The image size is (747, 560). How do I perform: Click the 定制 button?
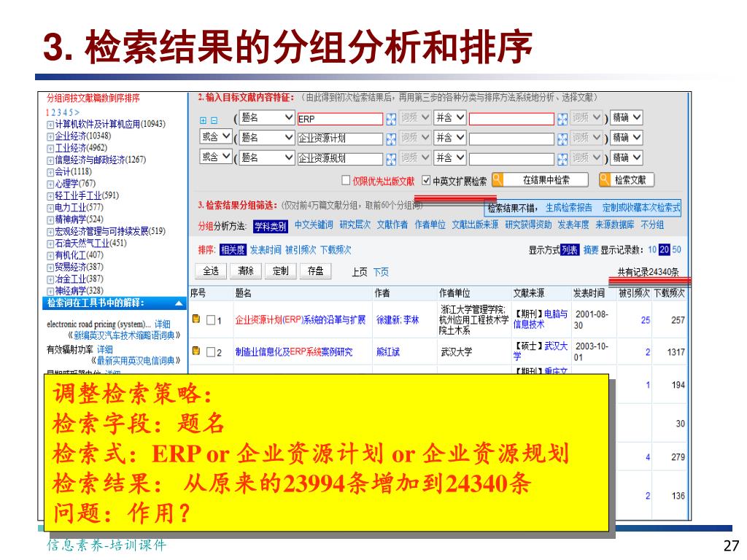point(280,271)
